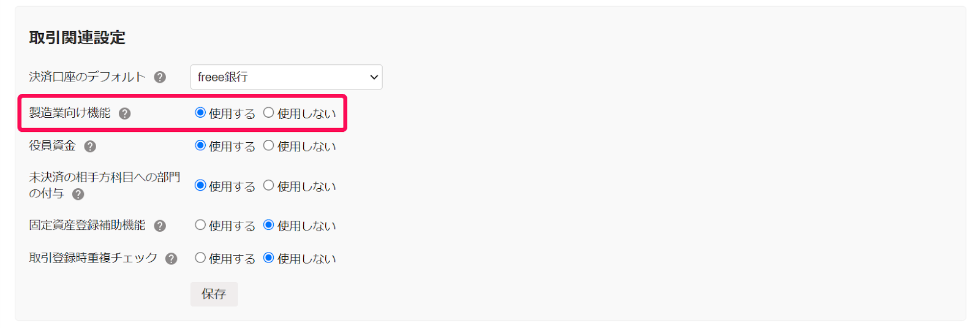The width and height of the screenshot is (980, 328).
Task: Click help icon next to 固定資産登録補助機能
Action: (160, 226)
